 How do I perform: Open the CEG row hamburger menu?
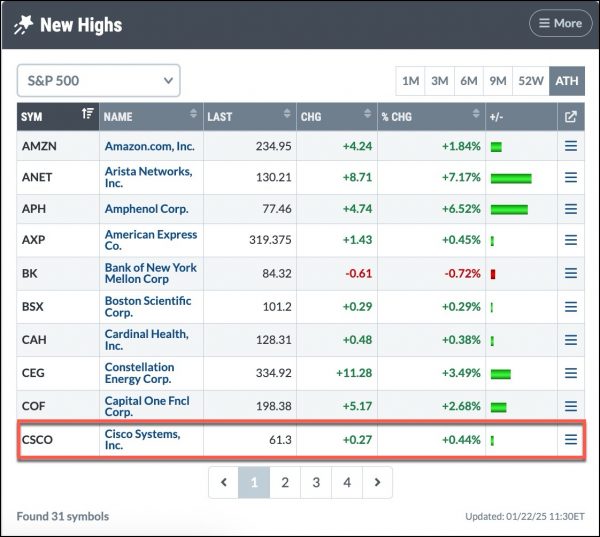(571, 373)
